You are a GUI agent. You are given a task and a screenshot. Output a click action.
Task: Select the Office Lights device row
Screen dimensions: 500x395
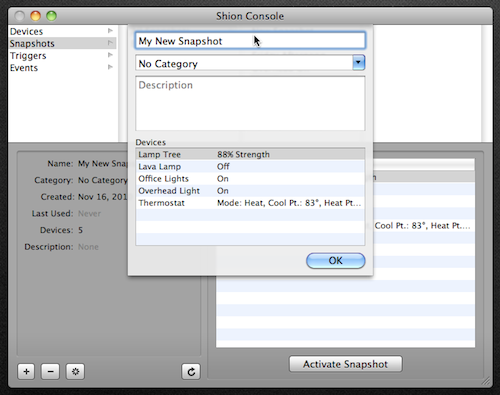click(250, 179)
